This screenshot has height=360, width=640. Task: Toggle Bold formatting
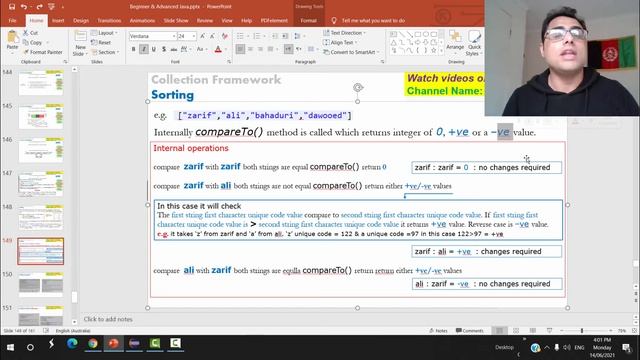click(133, 49)
